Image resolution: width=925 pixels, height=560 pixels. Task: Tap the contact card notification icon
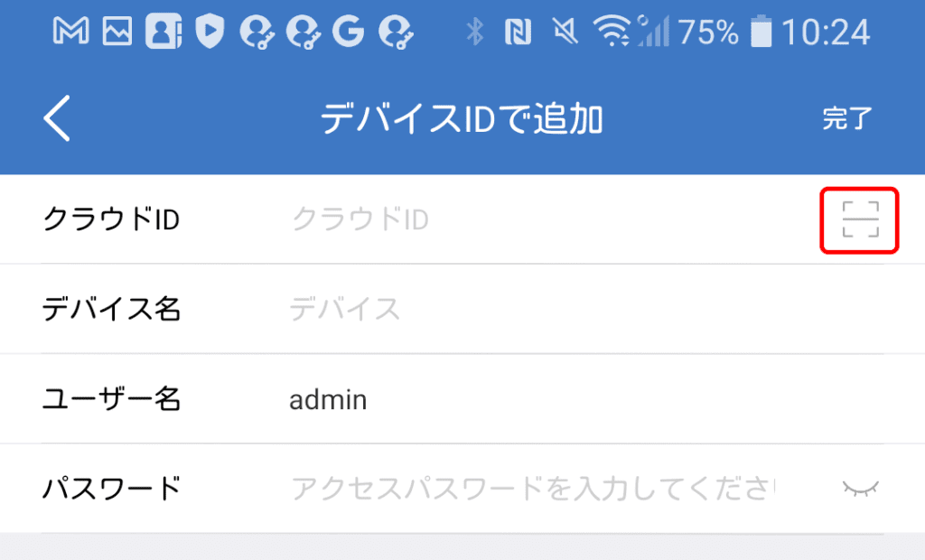pyautogui.click(x=163, y=33)
